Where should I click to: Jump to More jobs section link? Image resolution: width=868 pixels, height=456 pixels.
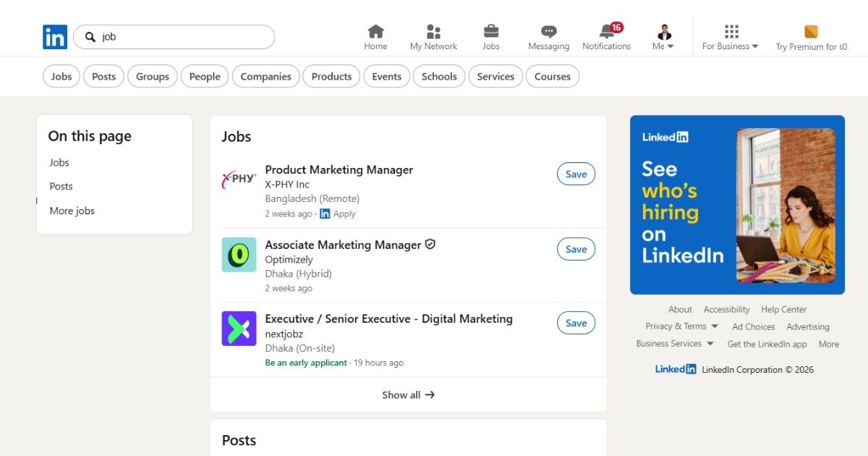coord(72,211)
